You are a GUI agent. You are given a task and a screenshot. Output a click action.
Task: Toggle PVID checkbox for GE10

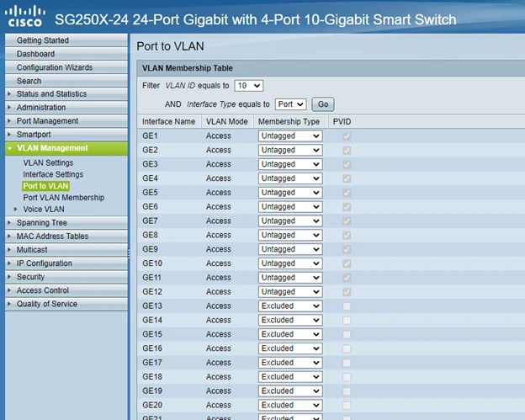tap(347, 264)
